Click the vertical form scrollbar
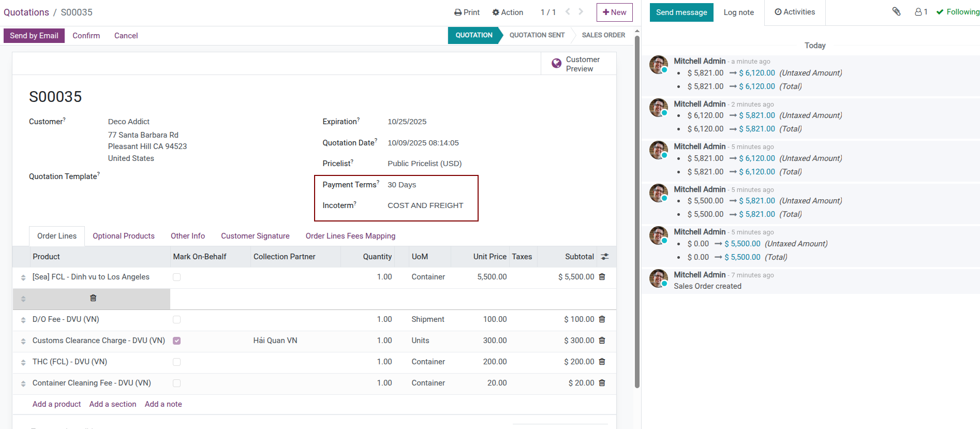 (x=637, y=207)
